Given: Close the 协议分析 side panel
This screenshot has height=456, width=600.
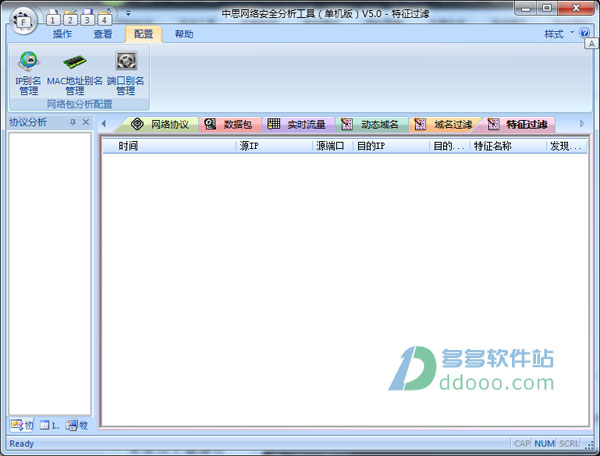Looking at the screenshot, I should [x=86, y=122].
